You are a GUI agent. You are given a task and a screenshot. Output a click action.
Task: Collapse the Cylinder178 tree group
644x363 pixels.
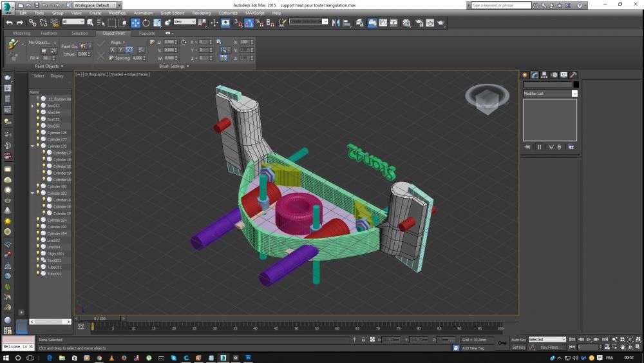[x=33, y=146]
